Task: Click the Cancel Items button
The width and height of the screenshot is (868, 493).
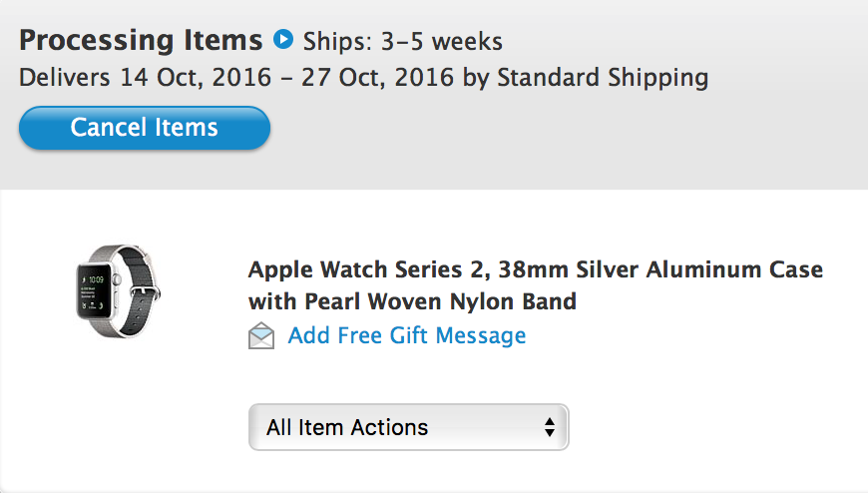Action: [145, 128]
